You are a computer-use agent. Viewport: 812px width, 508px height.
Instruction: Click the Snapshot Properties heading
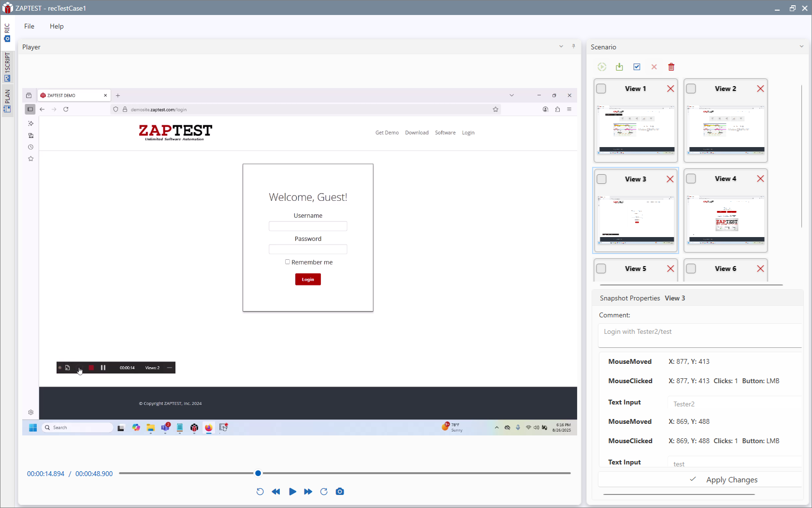(x=630, y=298)
